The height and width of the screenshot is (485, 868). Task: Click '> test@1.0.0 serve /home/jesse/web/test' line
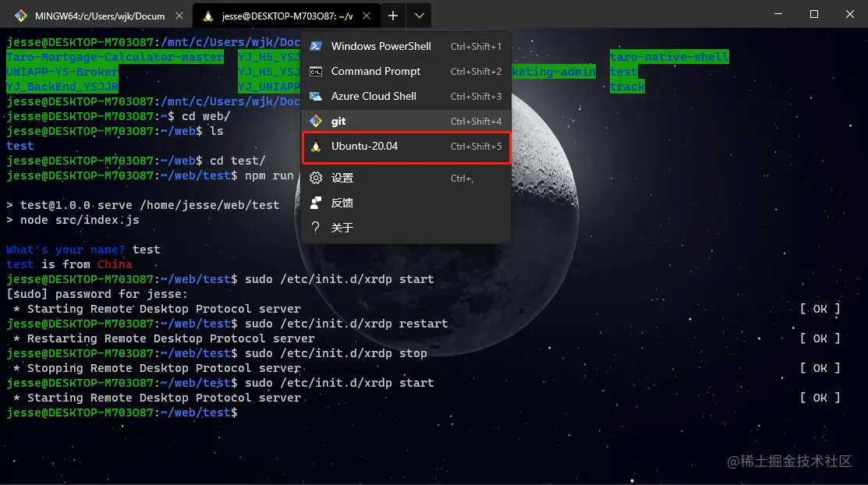[143, 205]
